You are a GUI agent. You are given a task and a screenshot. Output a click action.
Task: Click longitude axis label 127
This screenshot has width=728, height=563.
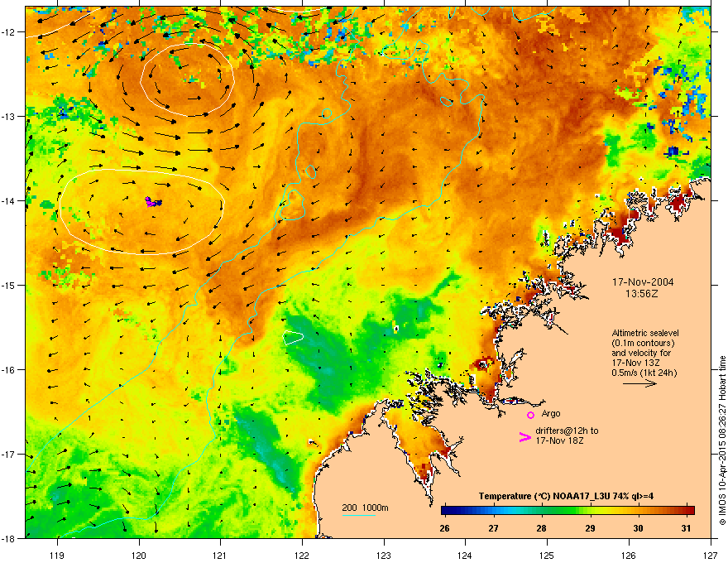coord(710,555)
